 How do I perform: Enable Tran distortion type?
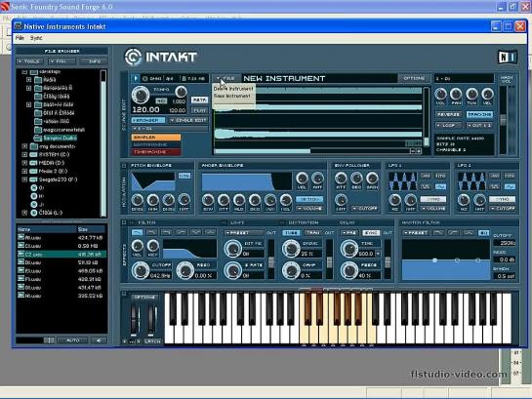tap(312, 233)
